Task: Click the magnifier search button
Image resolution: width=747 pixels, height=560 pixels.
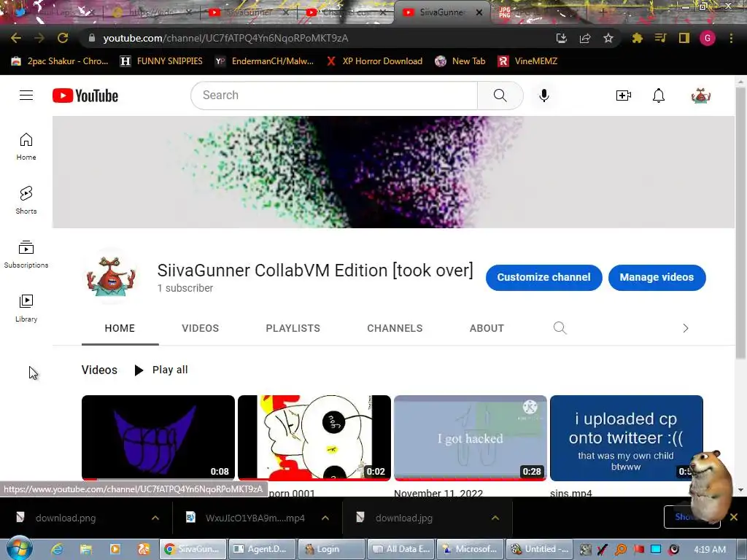Action: (500, 96)
